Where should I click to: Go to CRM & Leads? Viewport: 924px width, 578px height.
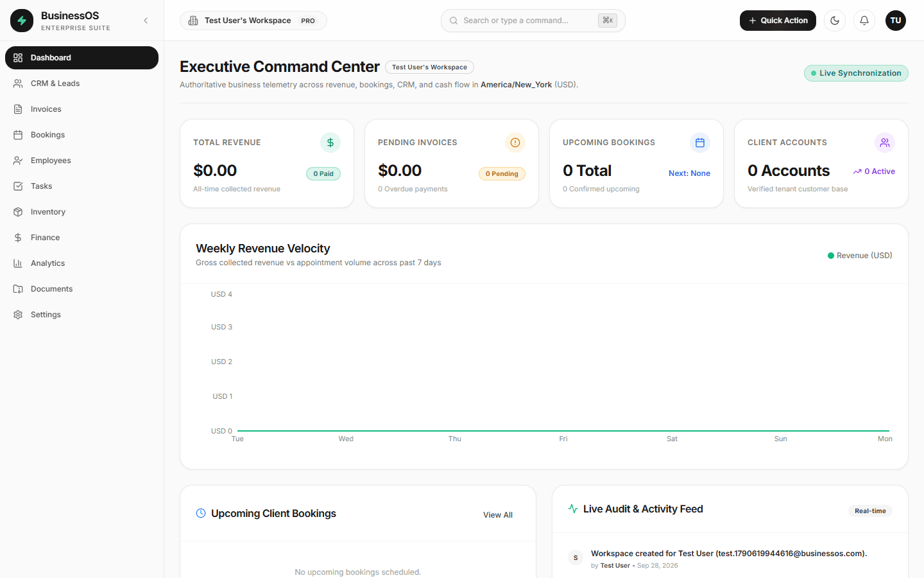(x=81, y=83)
